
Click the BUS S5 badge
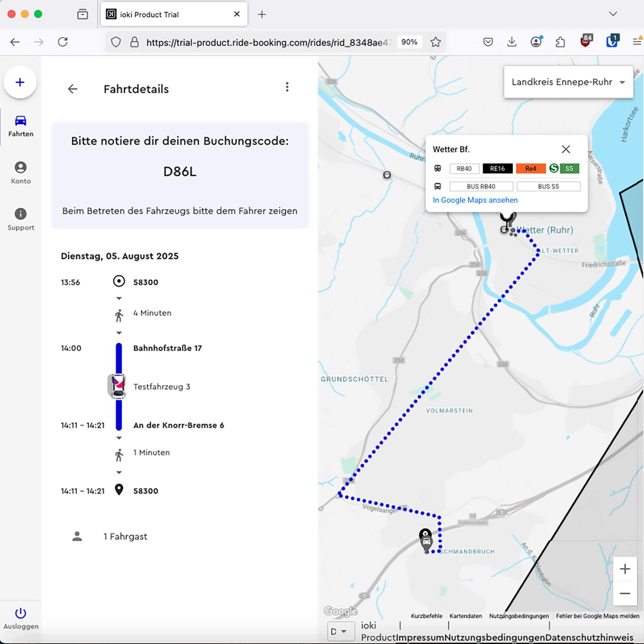pyautogui.click(x=548, y=186)
